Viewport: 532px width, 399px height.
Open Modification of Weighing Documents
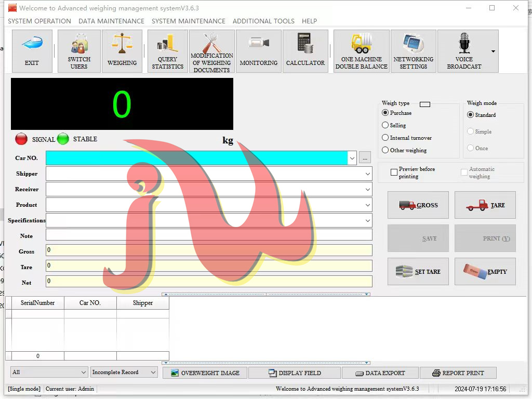click(x=212, y=51)
